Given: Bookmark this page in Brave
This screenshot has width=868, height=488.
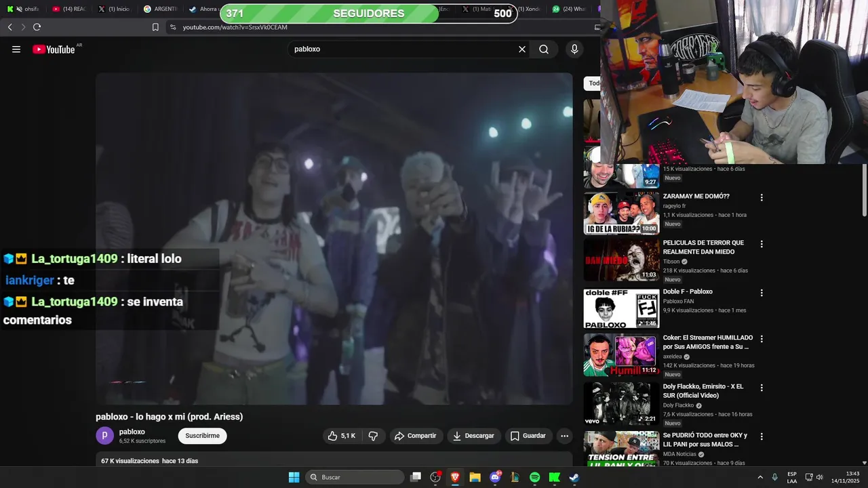Looking at the screenshot, I should (x=155, y=27).
